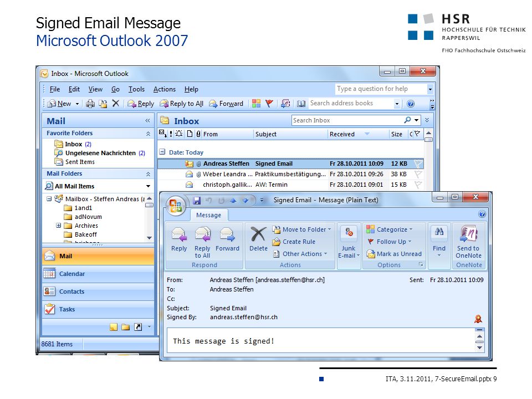This screenshot has height=399, width=532.
Task: Click the Move to Folder toolbar icon
Action: pyautogui.click(x=103, y=104)
